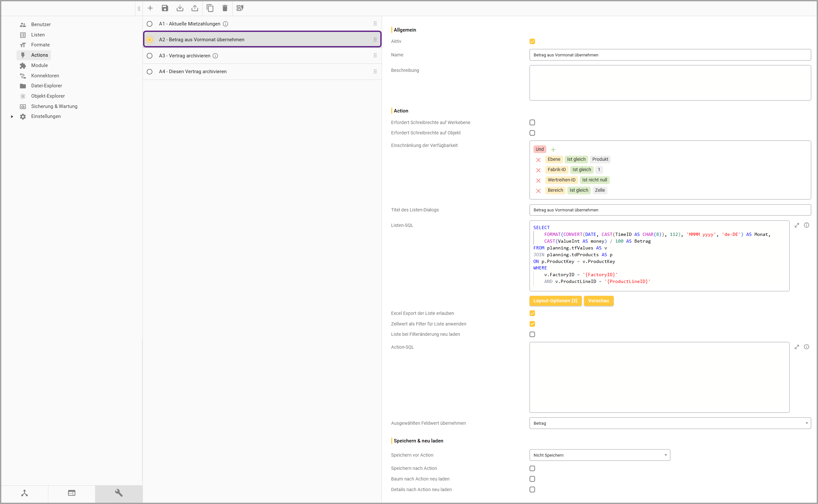Open Ausgewählten Feldwert übernehmen dropdown

(670, 423)
